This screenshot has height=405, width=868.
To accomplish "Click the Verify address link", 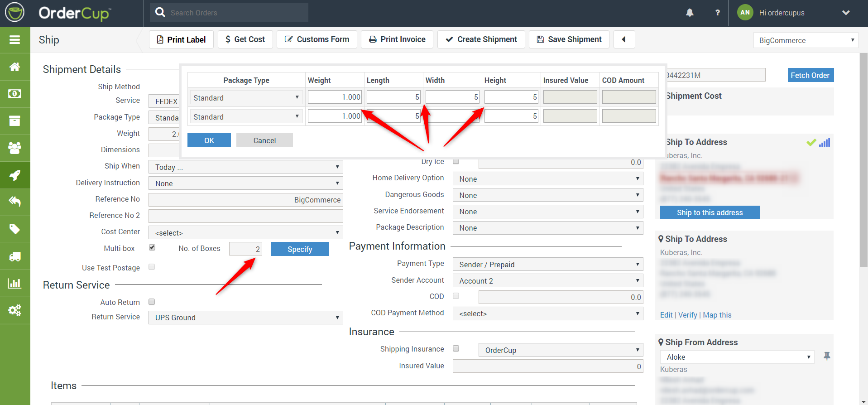I will tap(687, 315).
